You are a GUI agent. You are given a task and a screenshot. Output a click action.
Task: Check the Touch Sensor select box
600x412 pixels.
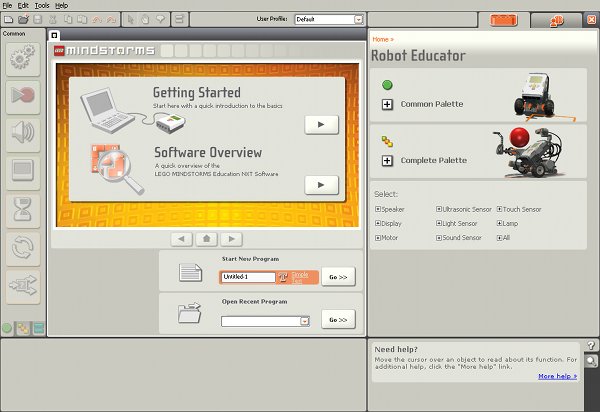499,209
